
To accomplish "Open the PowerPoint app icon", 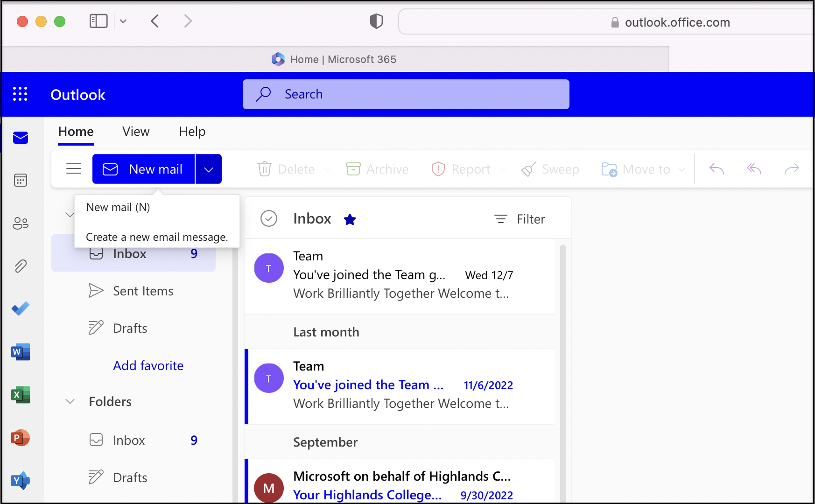I will tap(21, 438).
